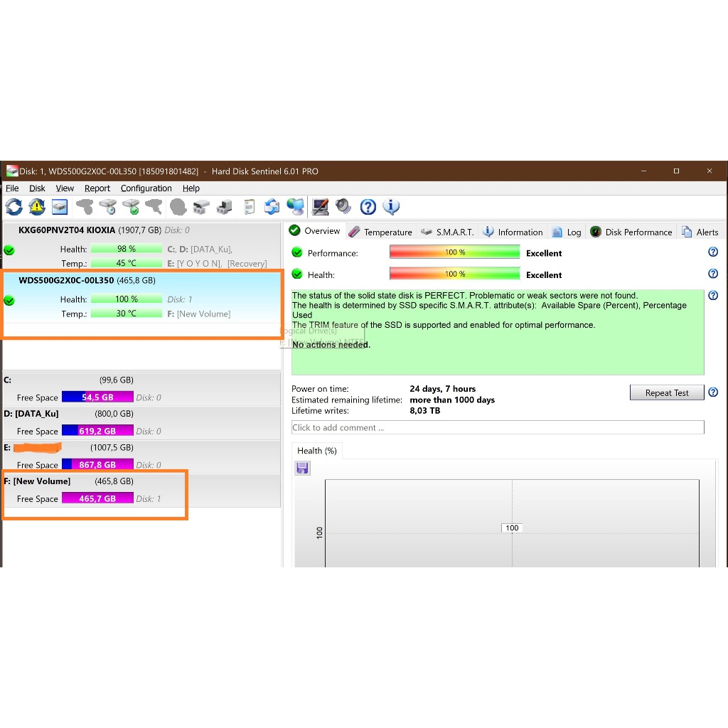Click 'more than 1000 days' remaining lifetime value
The height and width of the screenshot is (728, 728).
click(452, 400)
